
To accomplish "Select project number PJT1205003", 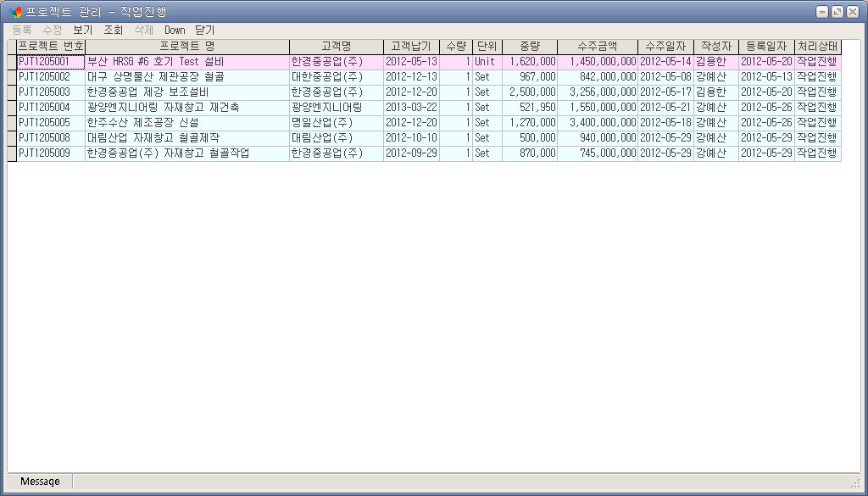I will (51, 92).
